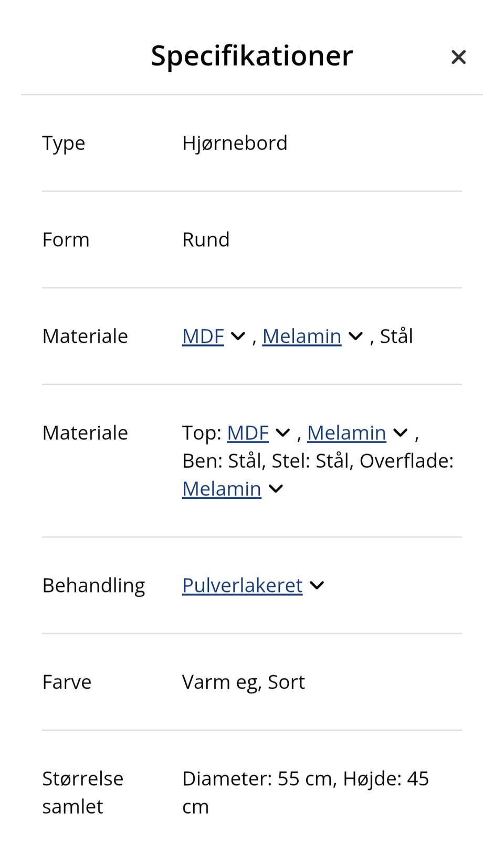
Task: Open the Melamin link next to Top MDF
Action: 346,433
